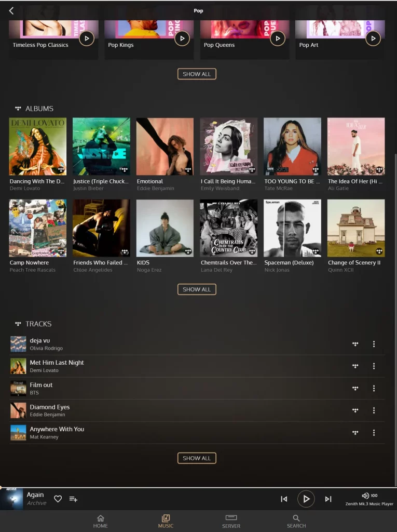
Task: Click Tidal icon on Met Him Last Night row
Action: coord(355,366)
